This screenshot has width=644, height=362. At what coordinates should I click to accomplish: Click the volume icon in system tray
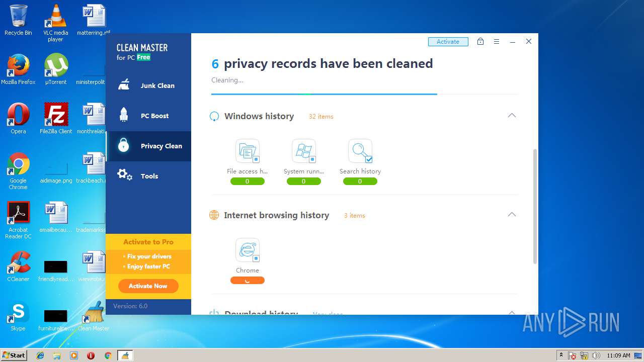coord(596,355)
